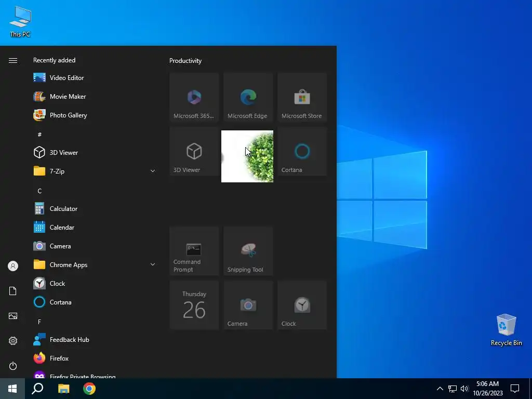The image size is (532, 399).
Task: Show hidden system tray icons
Action: (440, 389)
